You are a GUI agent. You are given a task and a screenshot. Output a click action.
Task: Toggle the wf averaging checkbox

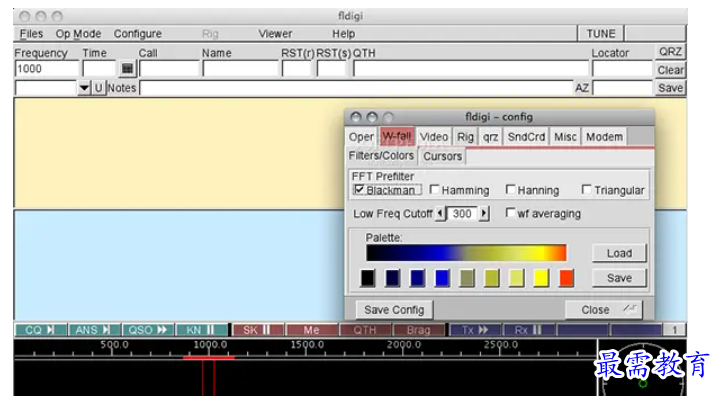tap(510, 213)
